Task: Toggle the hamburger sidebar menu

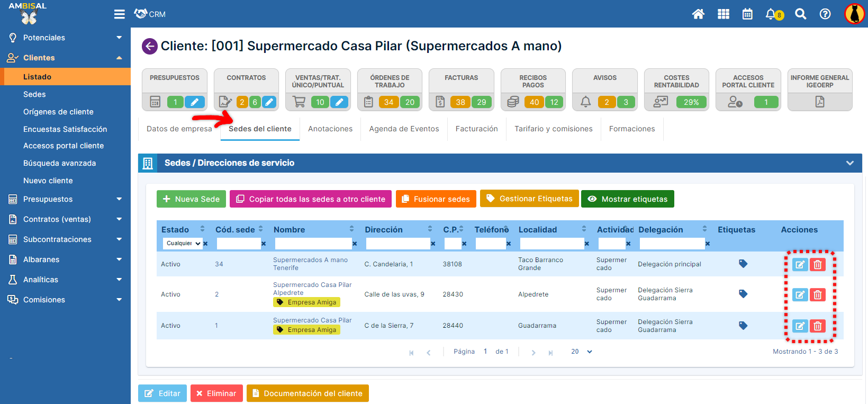Action: [x=120, y=14]
